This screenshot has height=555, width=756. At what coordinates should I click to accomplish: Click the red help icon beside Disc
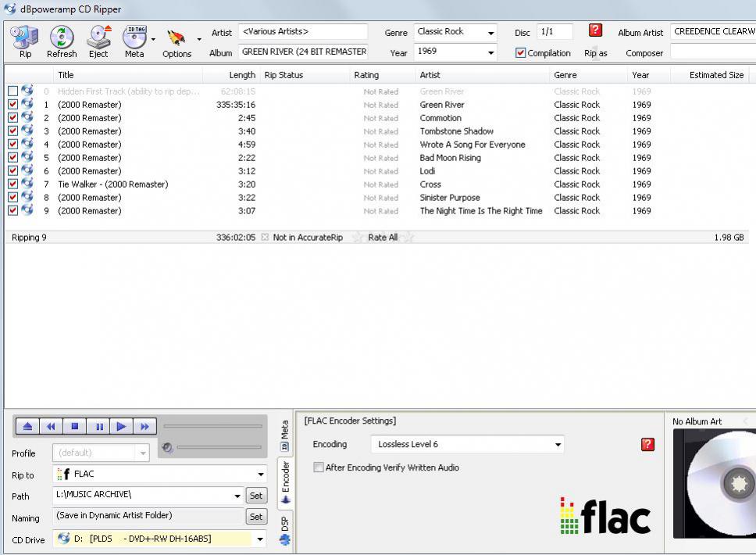[595, 30]
